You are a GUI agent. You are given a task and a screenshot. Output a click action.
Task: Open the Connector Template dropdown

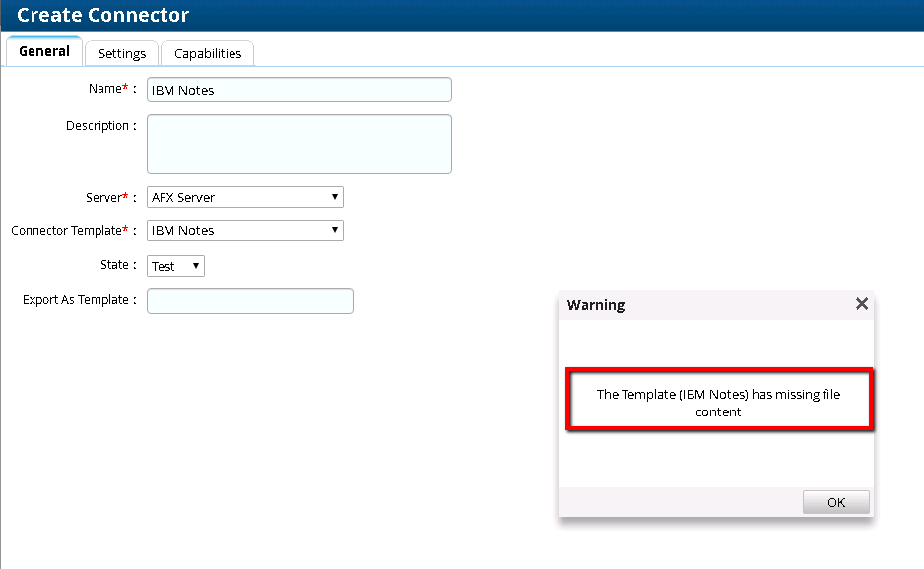tap(244, 230)
